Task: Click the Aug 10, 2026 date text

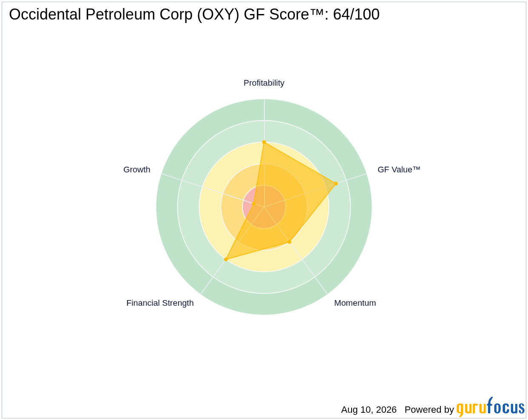Action: (369, 410)
